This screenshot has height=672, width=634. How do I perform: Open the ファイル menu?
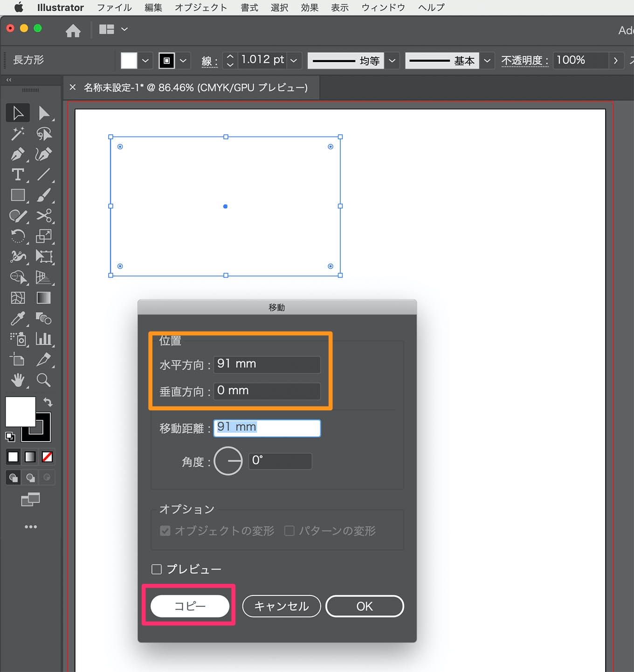click(114, 7)
